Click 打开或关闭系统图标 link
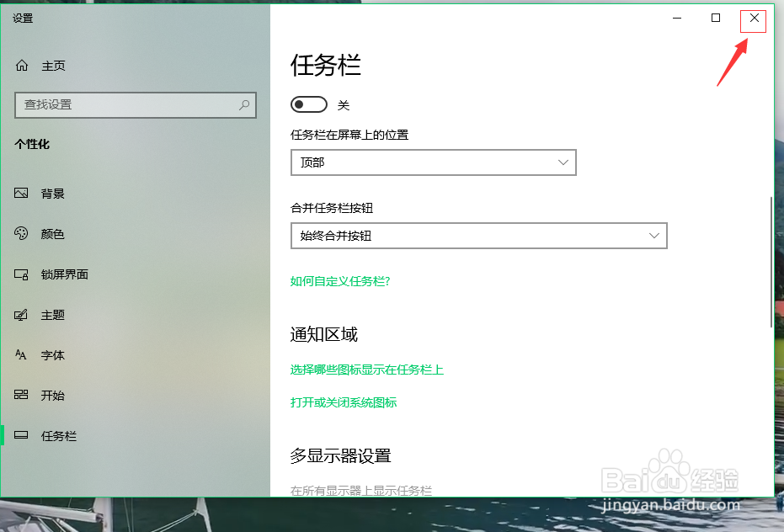The image size is (784, 532). coord(344,402)
